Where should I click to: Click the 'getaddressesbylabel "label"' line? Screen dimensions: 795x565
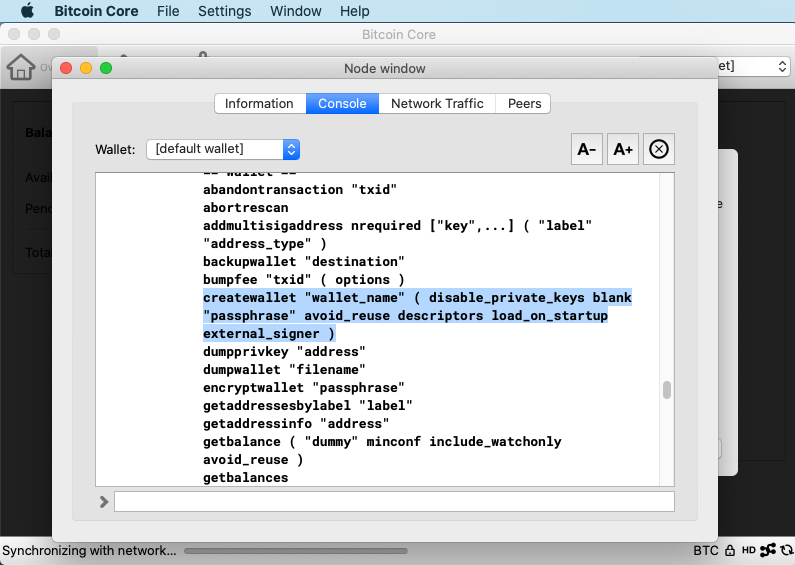307,405
